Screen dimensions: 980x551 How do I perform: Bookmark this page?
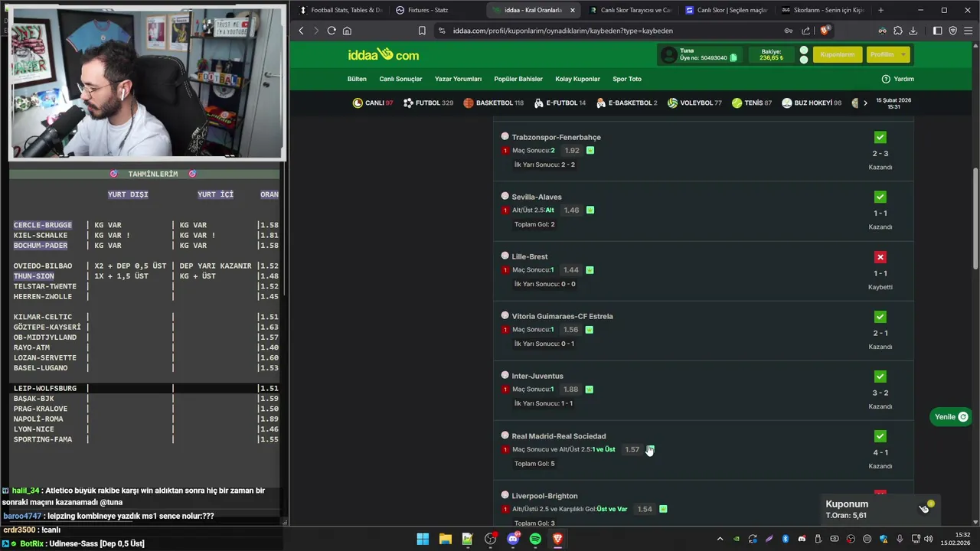(x=422, y=31)
